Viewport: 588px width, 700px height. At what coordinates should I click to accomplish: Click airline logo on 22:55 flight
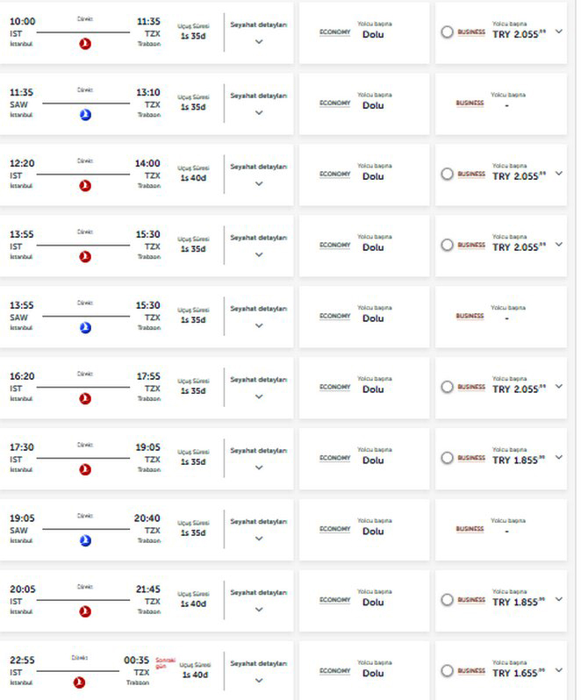pos(79,682)
